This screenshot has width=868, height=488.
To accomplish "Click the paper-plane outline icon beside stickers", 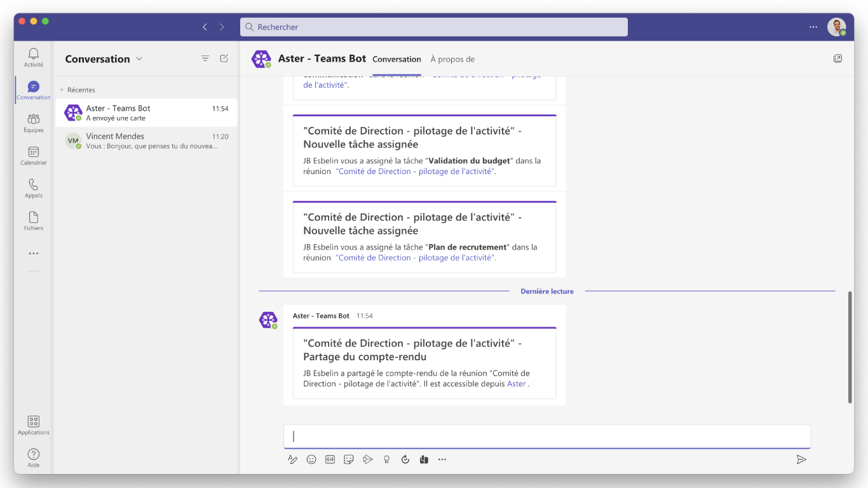I will tap(367, 459).
